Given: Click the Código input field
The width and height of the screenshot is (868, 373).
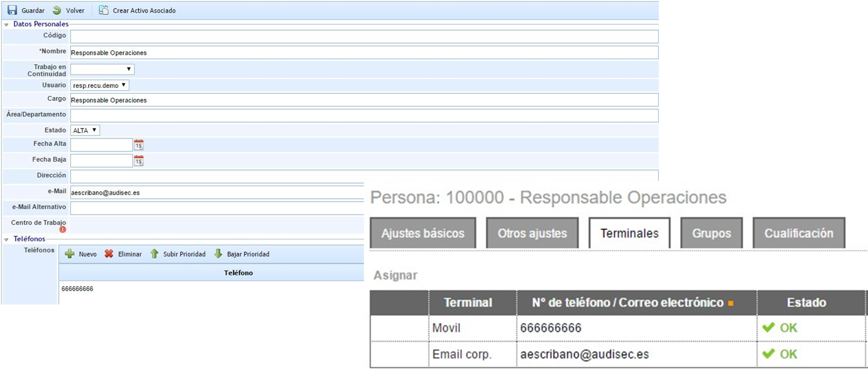Looking at the screenshot, I should click(x=364, y=36).
